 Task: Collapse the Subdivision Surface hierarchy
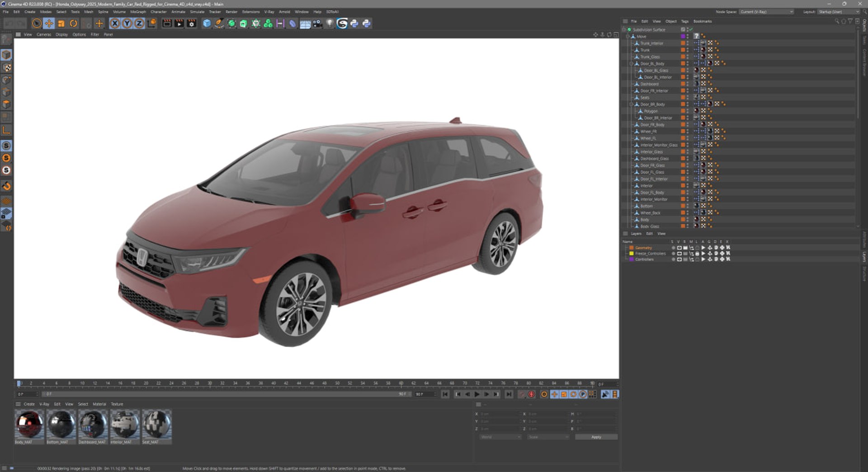[x=624, y=30]
